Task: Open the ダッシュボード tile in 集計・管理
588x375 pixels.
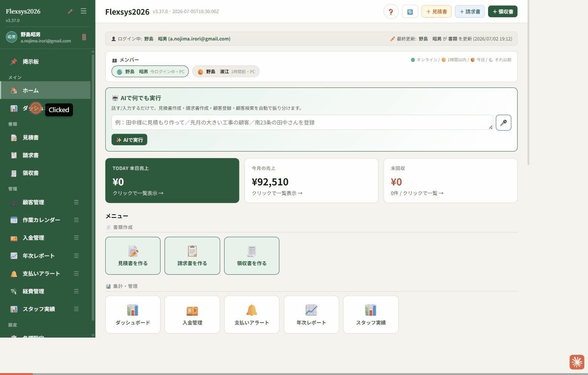Action: click(133, 314)
